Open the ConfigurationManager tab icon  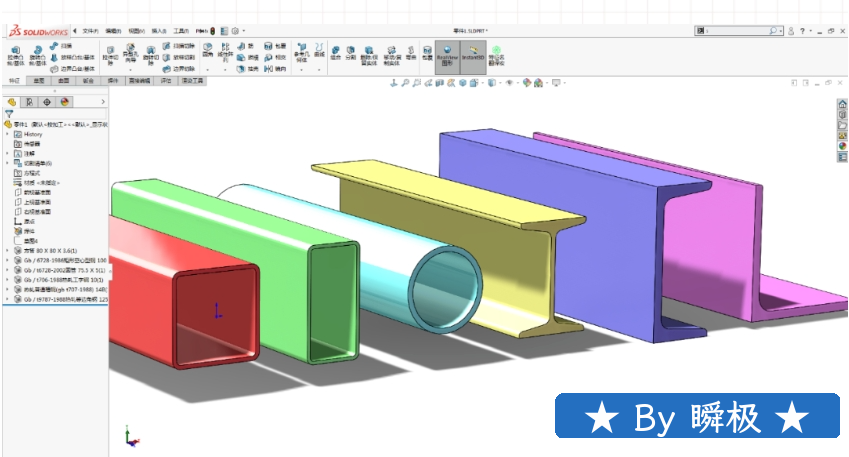coord(47,101)
